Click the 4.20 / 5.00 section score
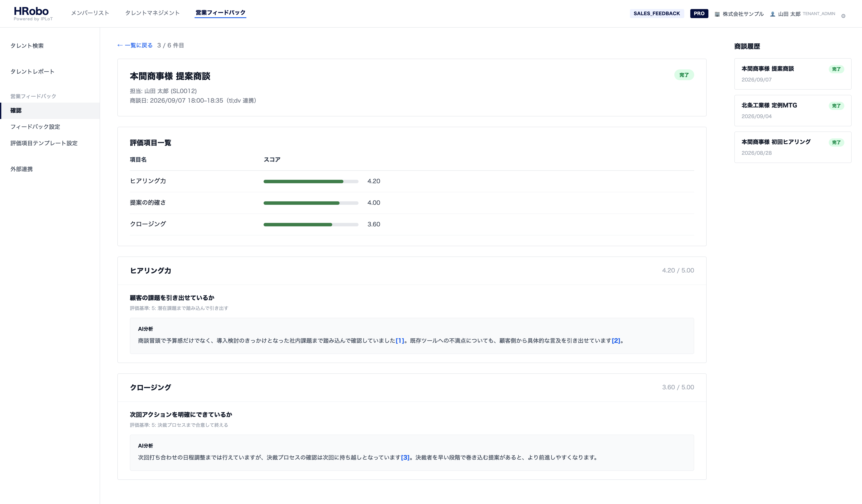Screen dimensions: 862x504 (678, 271)
